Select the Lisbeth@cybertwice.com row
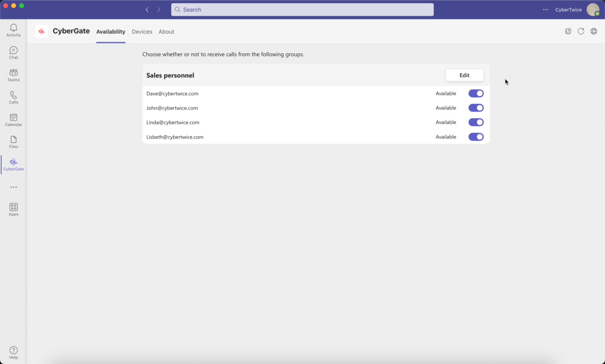 (316, 137)
